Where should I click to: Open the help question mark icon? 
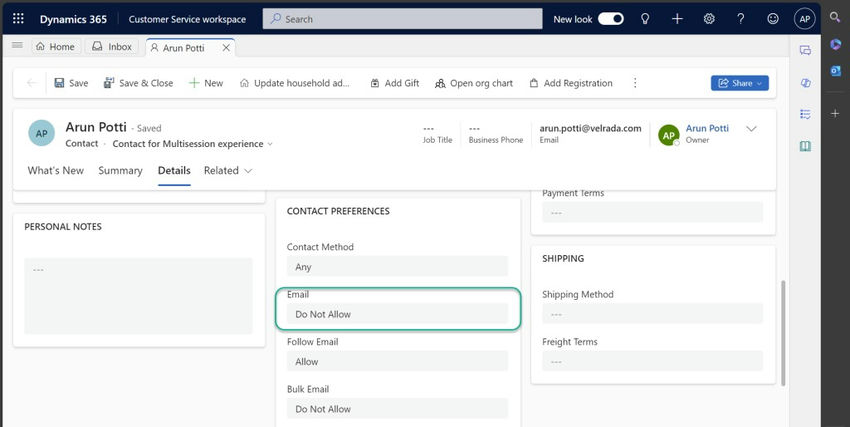741,19
